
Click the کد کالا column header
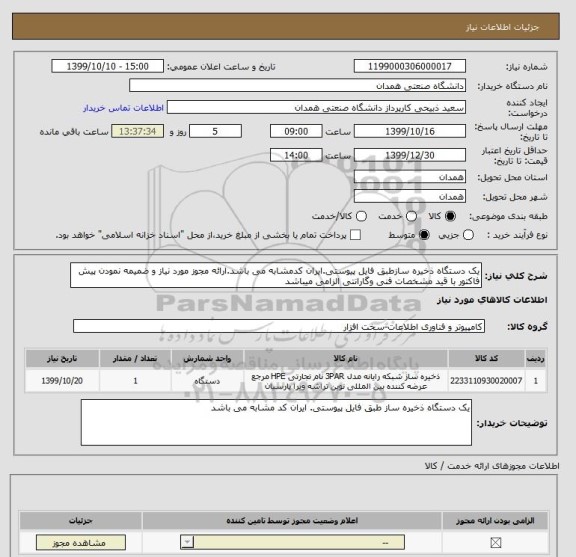click(486, 358)
